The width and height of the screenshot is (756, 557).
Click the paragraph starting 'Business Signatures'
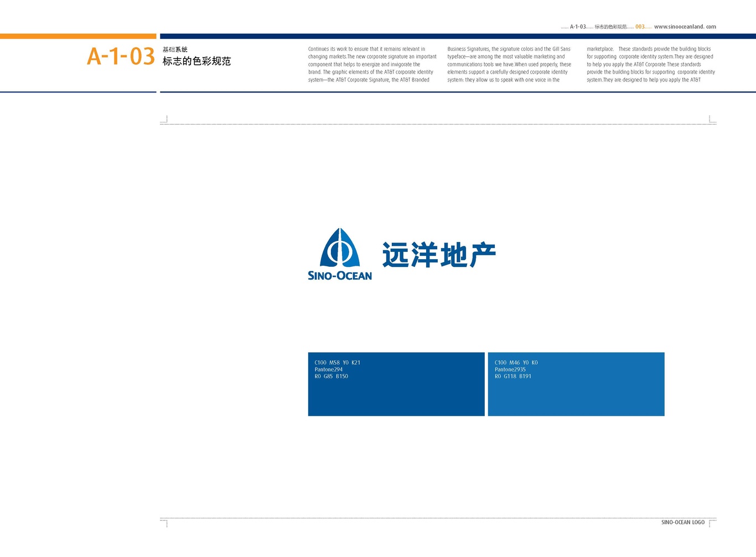(509, 64)
